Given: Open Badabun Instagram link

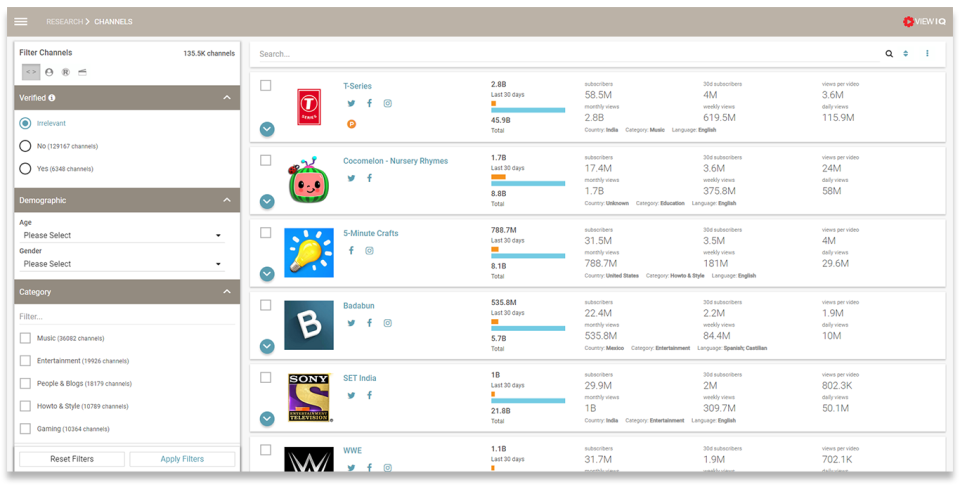Looking at the screenshot, I should 388,323.
